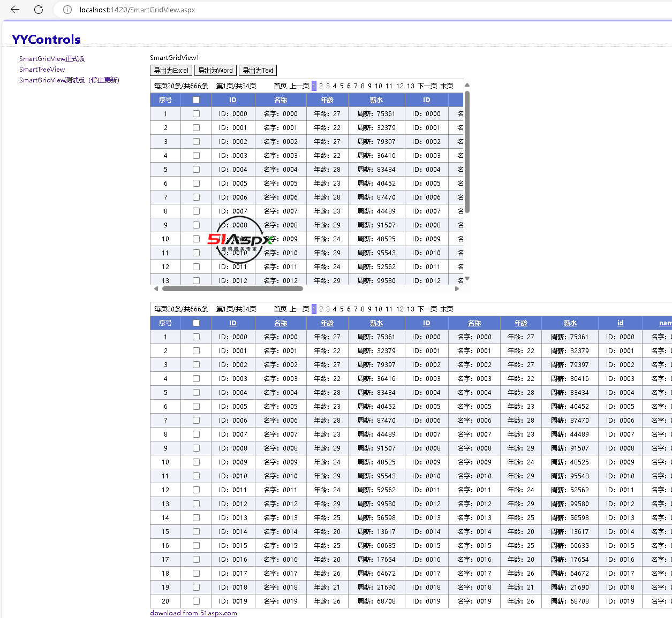Reload the page with refresh icon
This screenshot has height=618, width=672.
click(x=39, y=10)
